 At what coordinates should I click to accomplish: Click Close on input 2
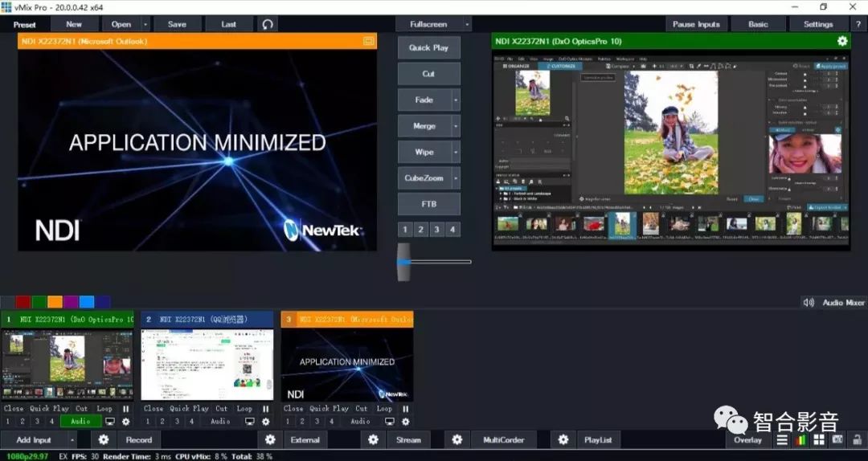click(x=154, y=409)
